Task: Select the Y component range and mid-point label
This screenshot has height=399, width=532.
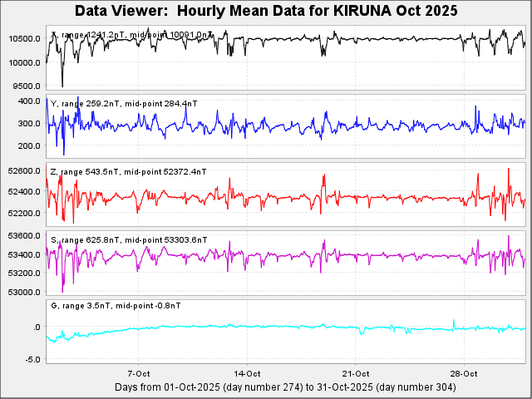Action: (x=125, y=103)
